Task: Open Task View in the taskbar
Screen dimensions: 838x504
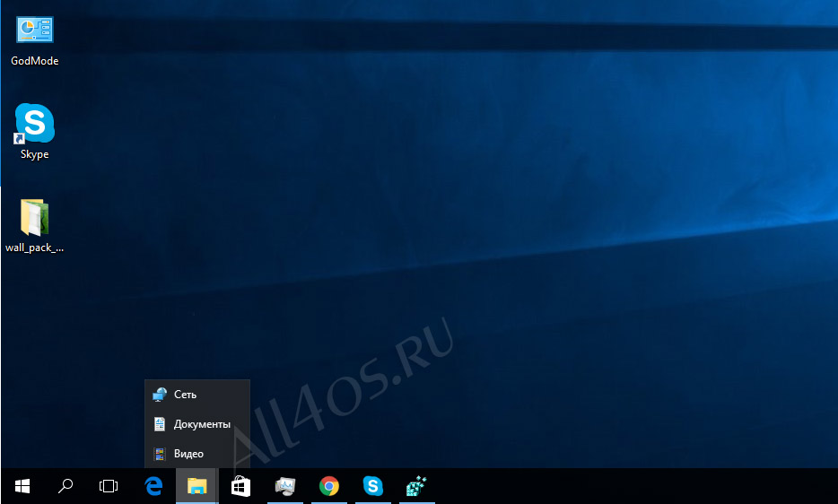Action: click(109, 486)
